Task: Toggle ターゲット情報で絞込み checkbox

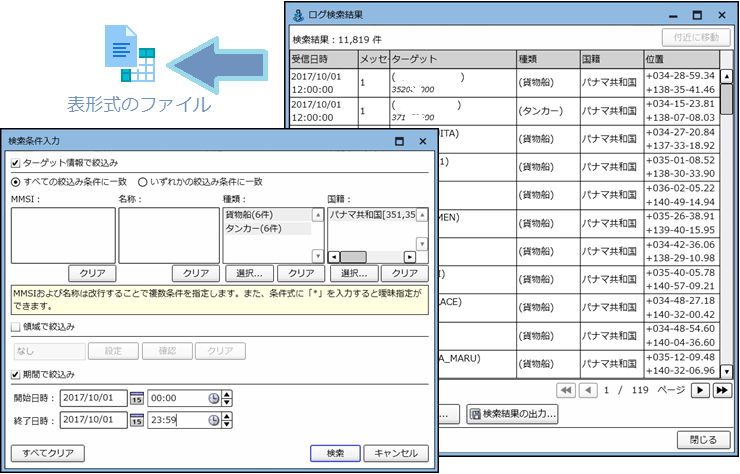Action: pyautogui.click(x=16, y=163)
